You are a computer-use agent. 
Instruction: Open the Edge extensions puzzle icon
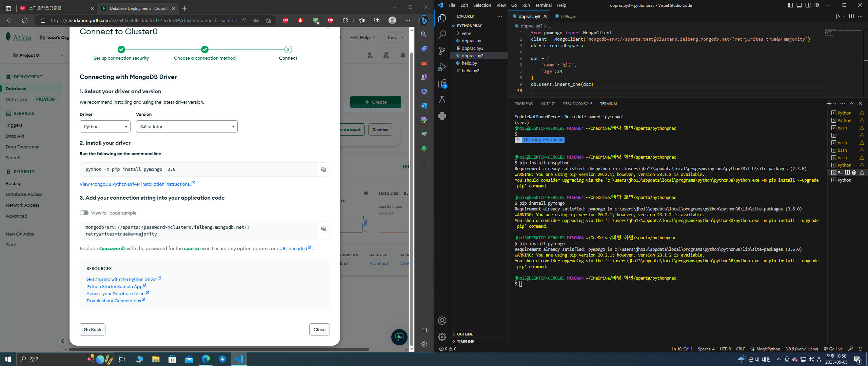tap(345, 20)
